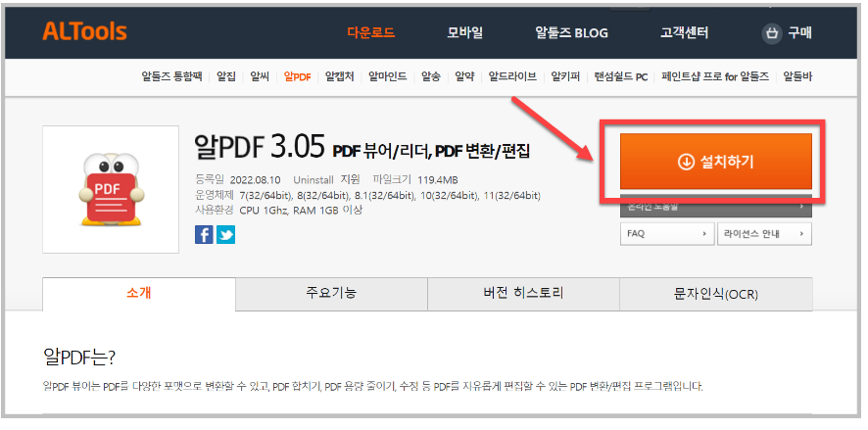Open the 온라인 도움말 button

[716, 207]
